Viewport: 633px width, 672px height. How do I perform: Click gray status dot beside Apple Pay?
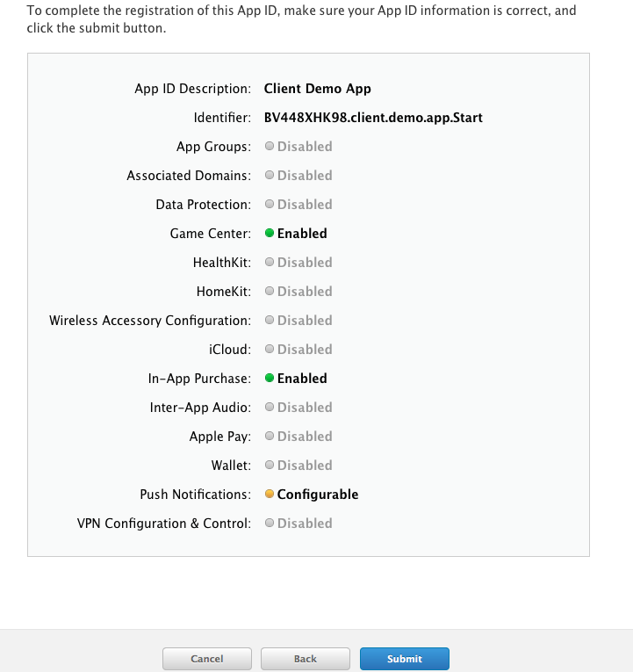pyautogui.click(x=270, y=437)
